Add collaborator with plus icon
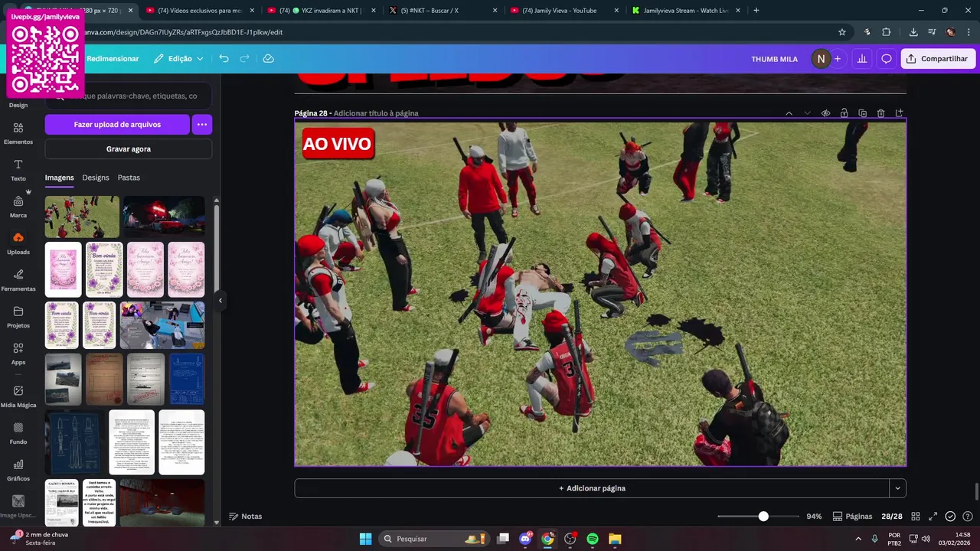The image size is (980, 551). pyautogui.click(x=838, y=59)
